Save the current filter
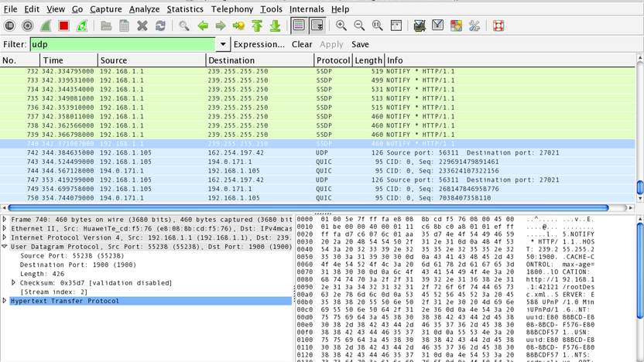This screenshot has height=362, width=644. (x=360, y=44)
